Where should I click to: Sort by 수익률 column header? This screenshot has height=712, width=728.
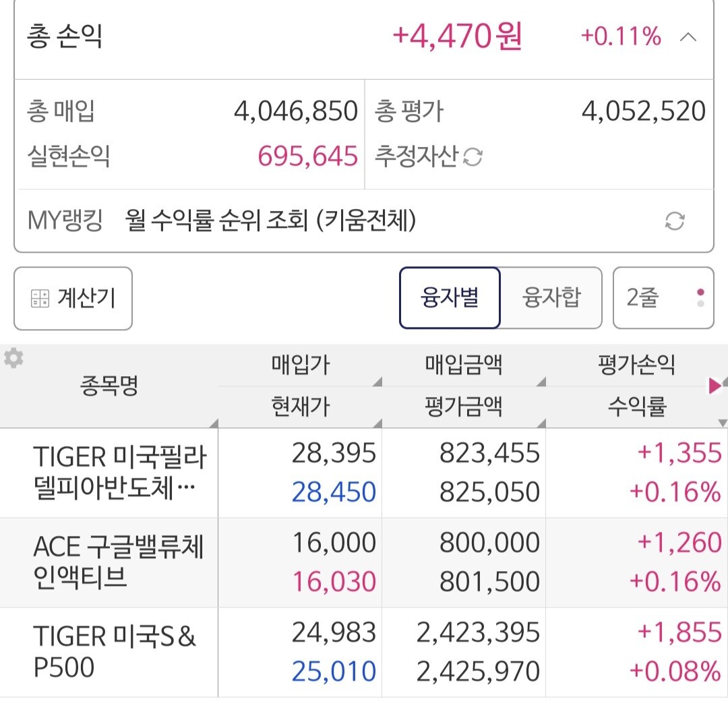click(636, 407)
